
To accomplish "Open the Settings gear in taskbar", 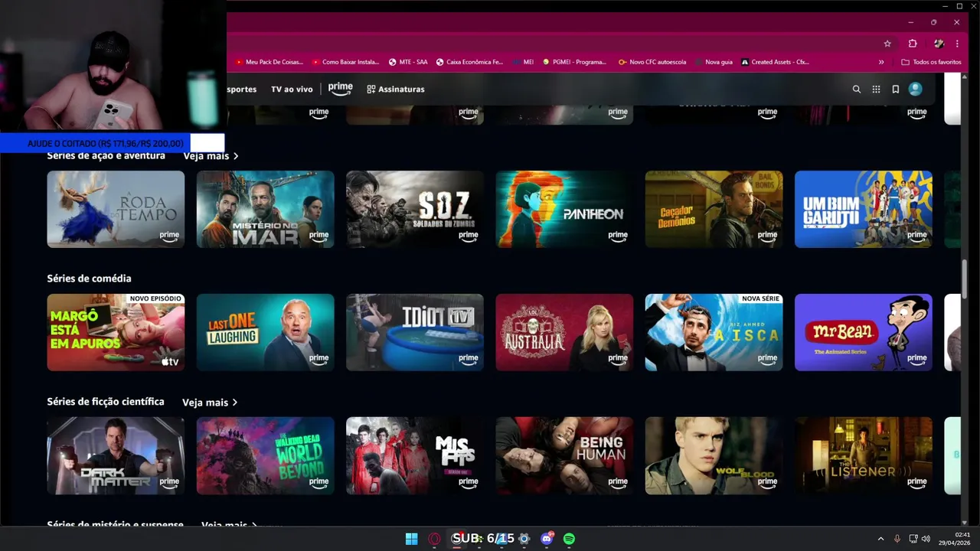I will point(524,539).
